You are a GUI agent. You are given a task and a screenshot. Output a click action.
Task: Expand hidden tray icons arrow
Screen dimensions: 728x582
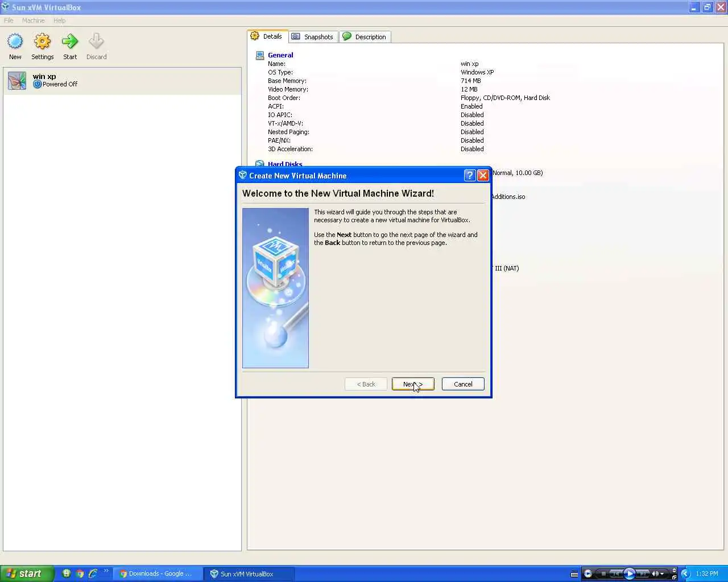tap(685, 573)
